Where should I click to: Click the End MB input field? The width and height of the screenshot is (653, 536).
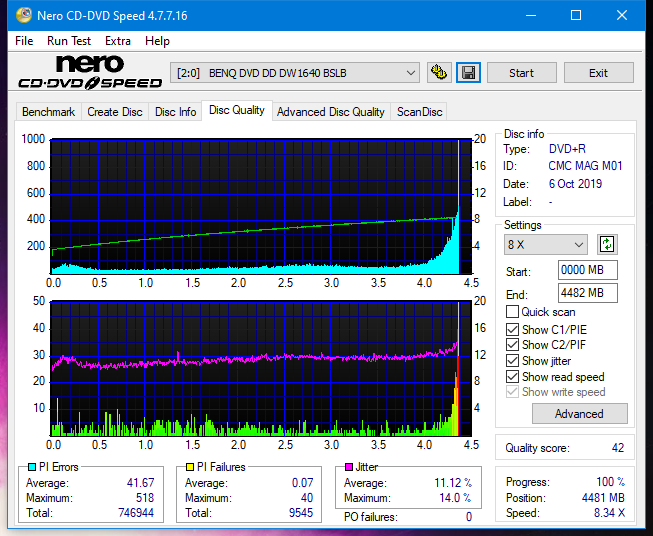click(587, 293)
